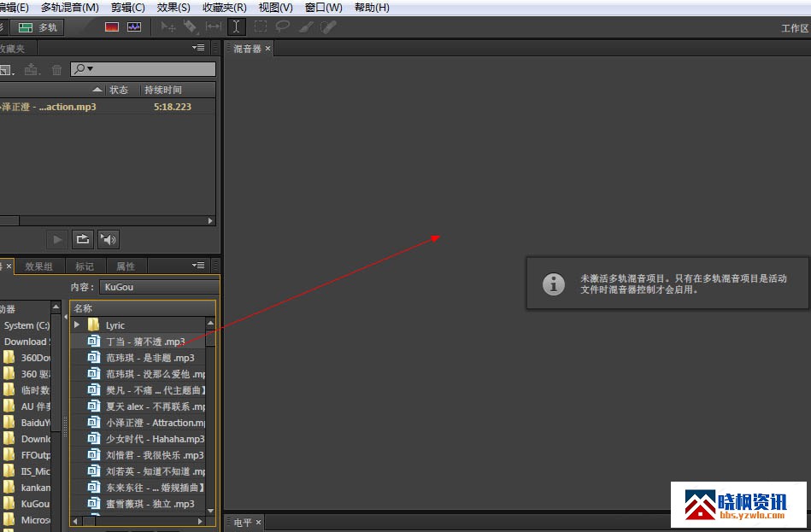Click the FFOutp folder icon

point(9,455)
